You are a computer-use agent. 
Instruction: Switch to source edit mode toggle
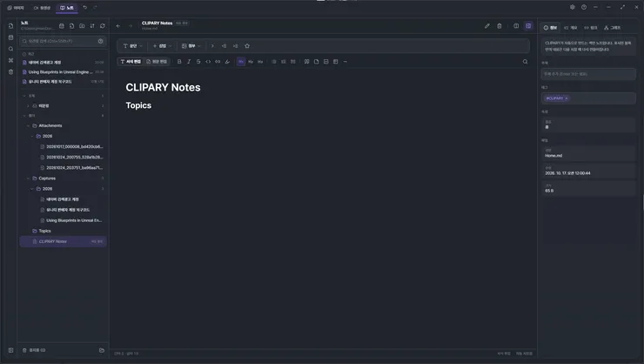click(157, 62)
